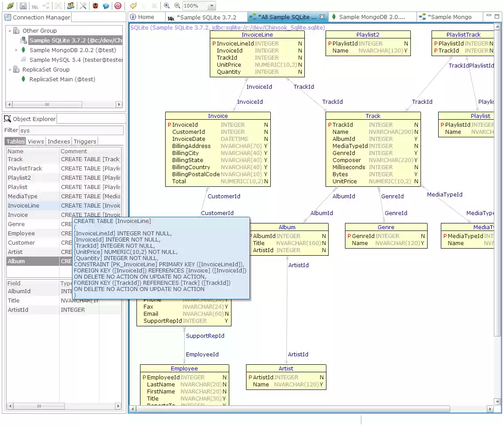This screenshot has width=504, height=427.
Task: Click the red stop icon in the toolbar
Action: (117, 6)
